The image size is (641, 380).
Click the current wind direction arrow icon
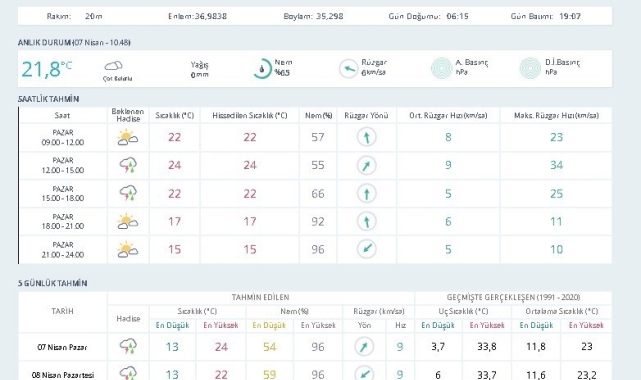tap(348, 69)
